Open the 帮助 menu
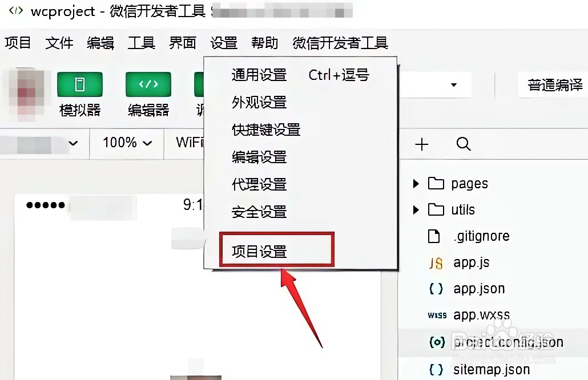This screenshot has height=380, width=588. (x=265, y=43)
